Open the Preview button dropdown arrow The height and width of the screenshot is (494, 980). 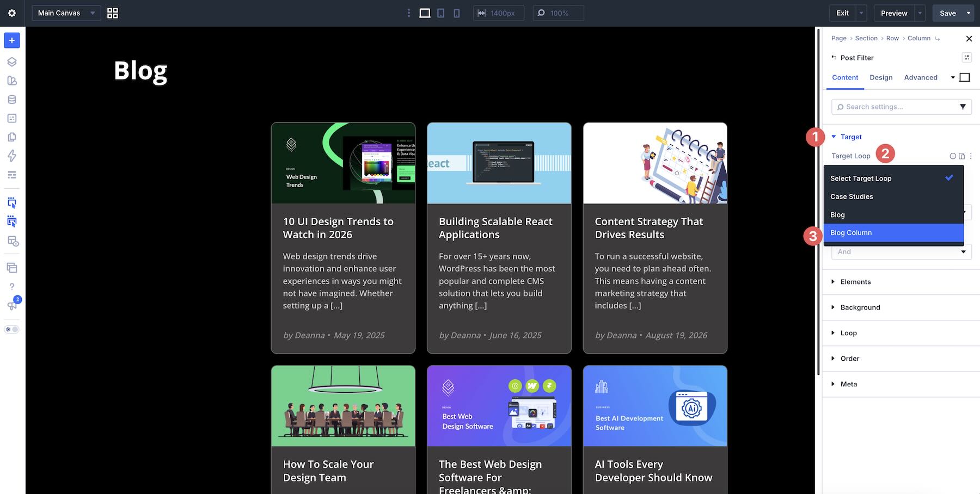[x=920, y=13]
